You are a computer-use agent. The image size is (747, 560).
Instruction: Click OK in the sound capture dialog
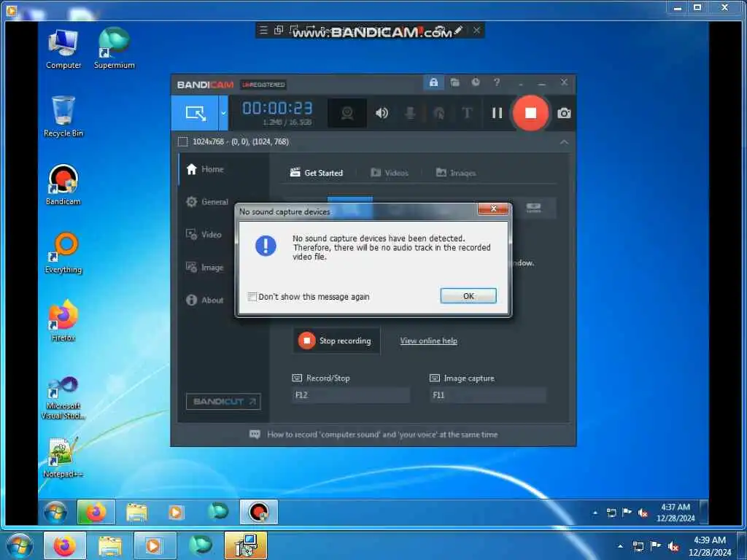tap(468, 296)
